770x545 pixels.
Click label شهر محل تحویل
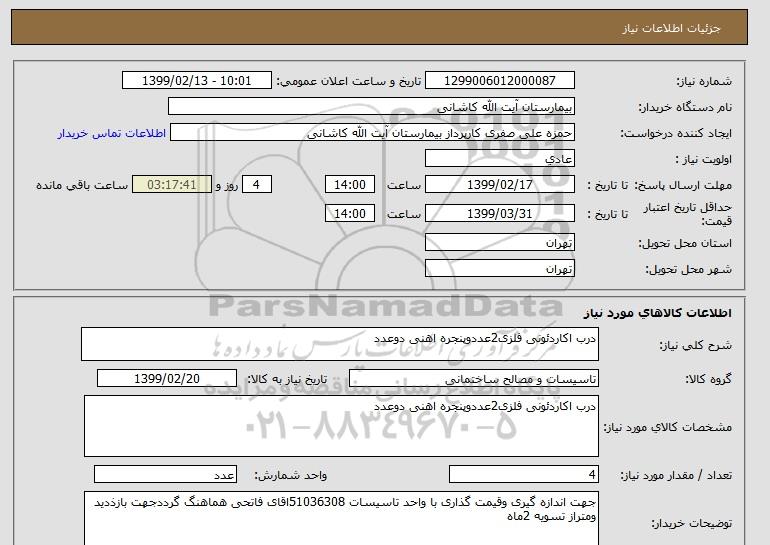click(688, 270)
